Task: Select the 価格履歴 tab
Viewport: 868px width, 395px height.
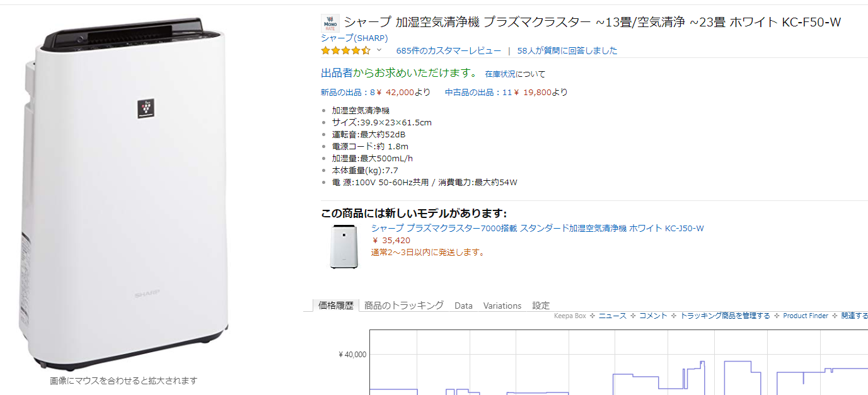Action: [x=336, y=306]
